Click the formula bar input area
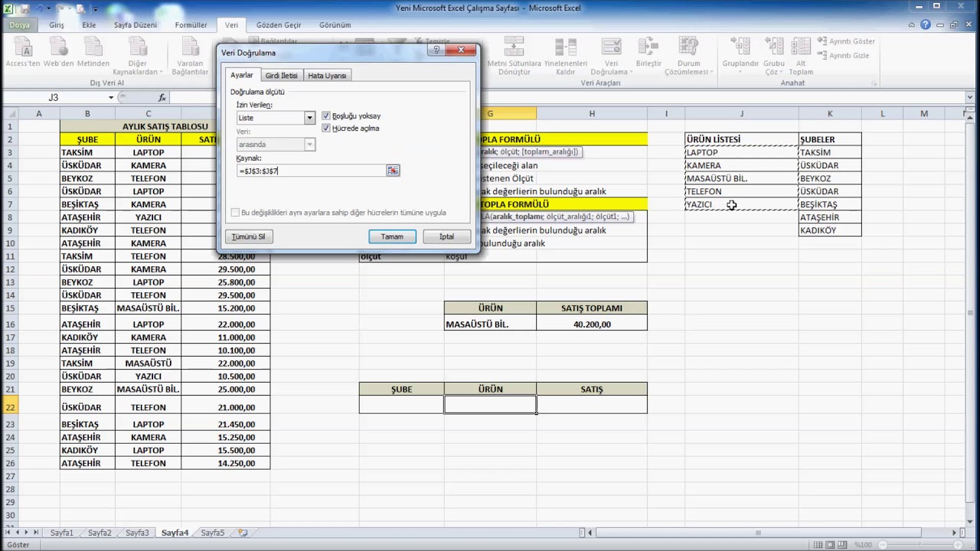This screenshot has width=980, height=551. 567,97
